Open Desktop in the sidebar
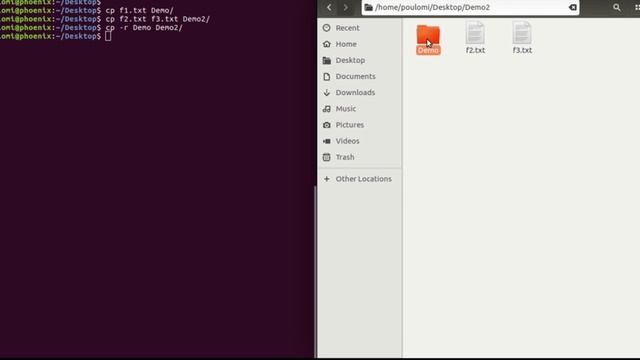 359,60
